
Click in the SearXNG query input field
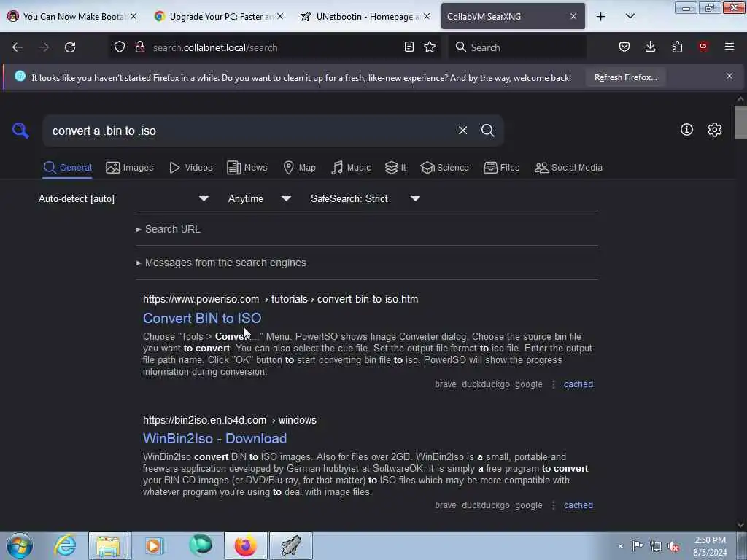(250, 131)
